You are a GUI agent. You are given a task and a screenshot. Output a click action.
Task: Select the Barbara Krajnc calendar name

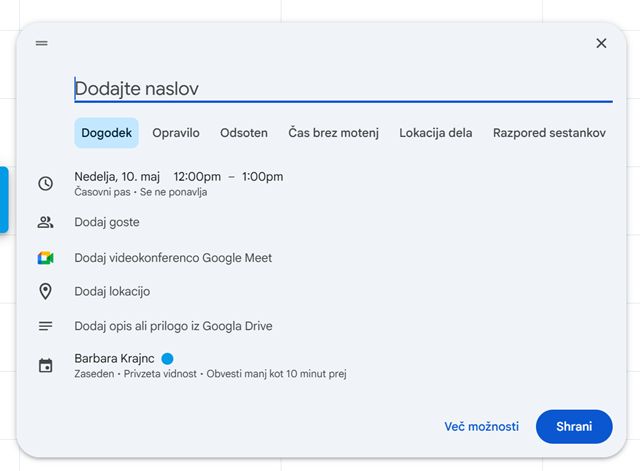tap(114, 358)
